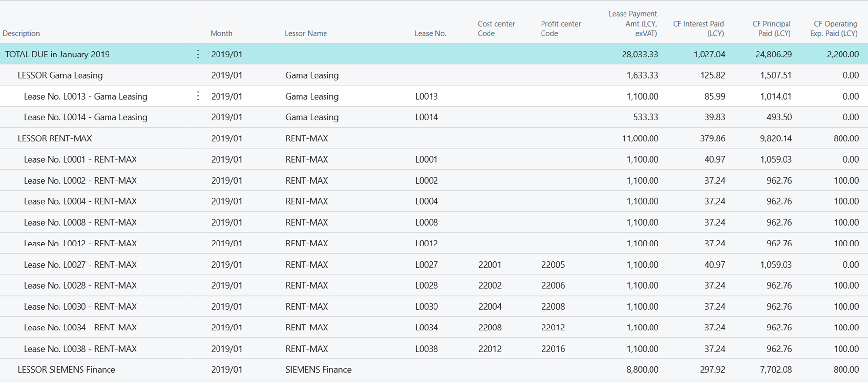Select Lease No. L0004 - RENT-MAX row
Viewport: 868px width, 383px height.
coord(434,201)
